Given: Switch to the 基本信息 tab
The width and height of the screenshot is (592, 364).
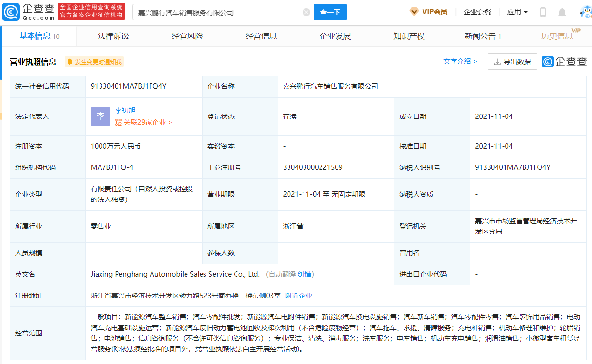Looking at the screenshot, I should (39, 36).
